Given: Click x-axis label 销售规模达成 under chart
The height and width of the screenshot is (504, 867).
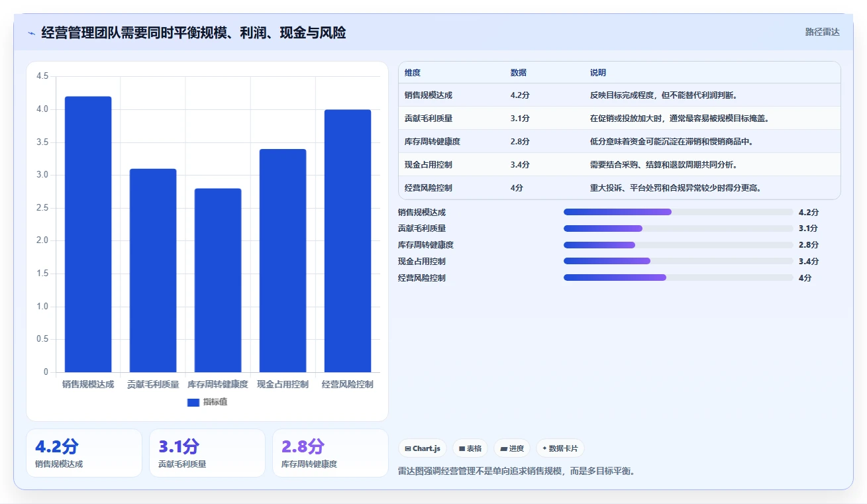Looking at the screenshot, I should pos(88,384).
